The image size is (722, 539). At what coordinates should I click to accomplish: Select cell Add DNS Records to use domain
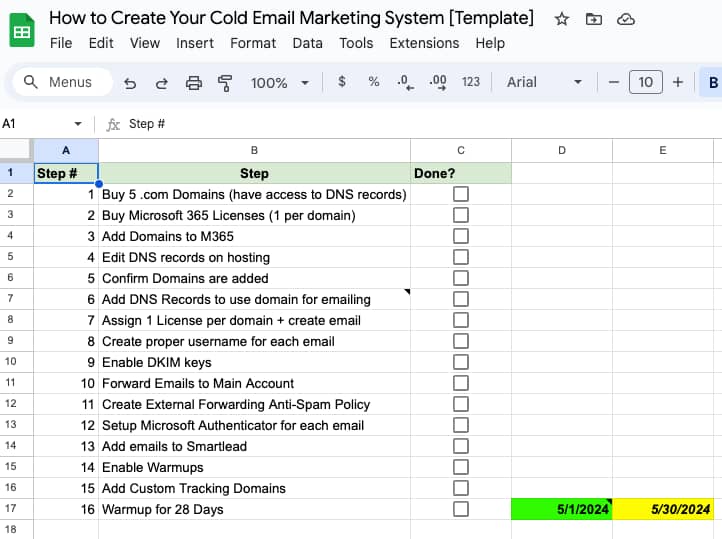pos(254,300)
